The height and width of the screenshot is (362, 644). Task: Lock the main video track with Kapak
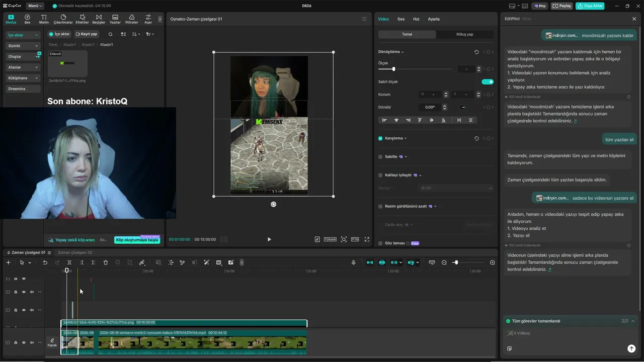click(16, 342)
